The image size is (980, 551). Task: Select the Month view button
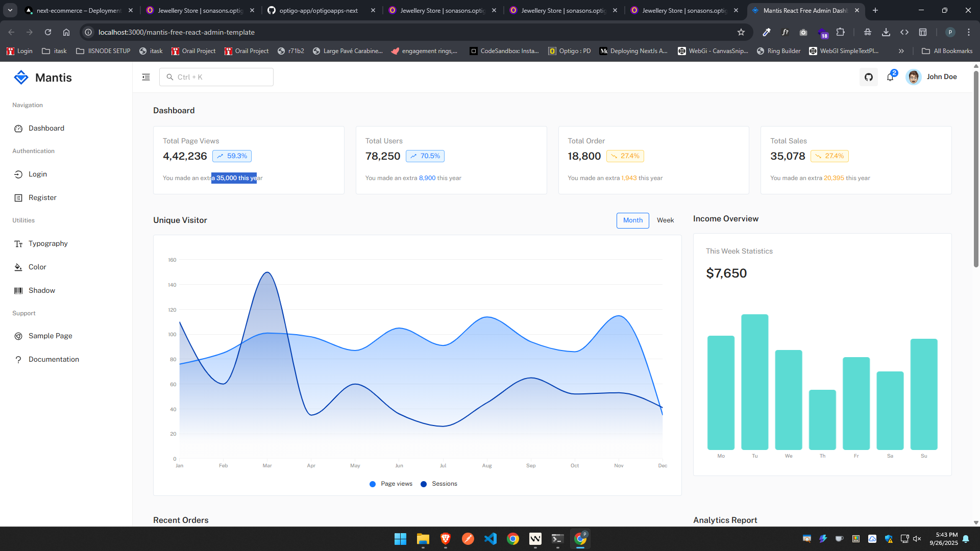[x=632, y=220]
